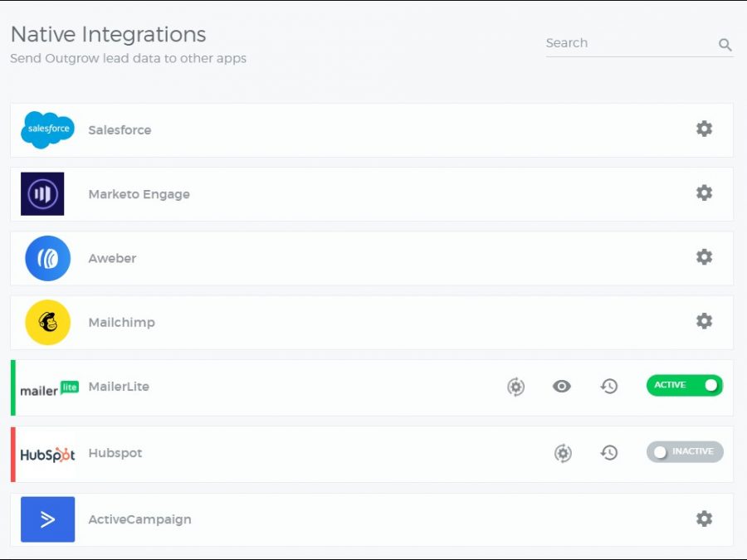Screen dimensions: 747x560
Task: Open Marketo Engage settings gear
Action: pyautogui.click(x=704, y=192)
